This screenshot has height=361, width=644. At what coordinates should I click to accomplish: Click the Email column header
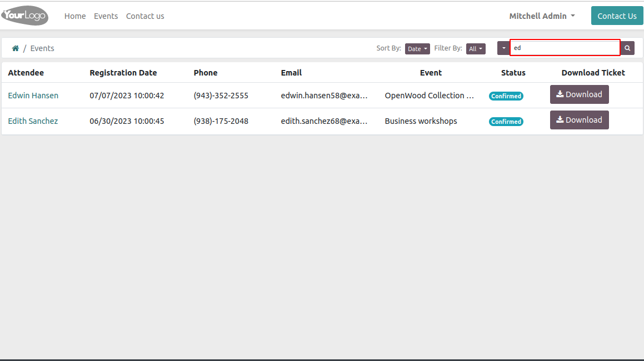(x=291, y=73)
